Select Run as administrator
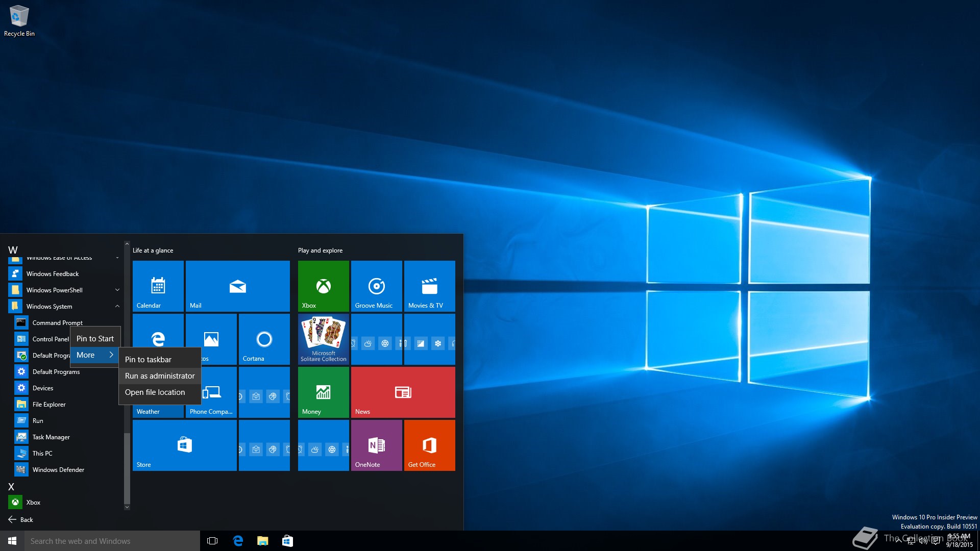Image resolution: width=980 pixels, height=551 pixels. pyautogui.click(x=160, y=375)
